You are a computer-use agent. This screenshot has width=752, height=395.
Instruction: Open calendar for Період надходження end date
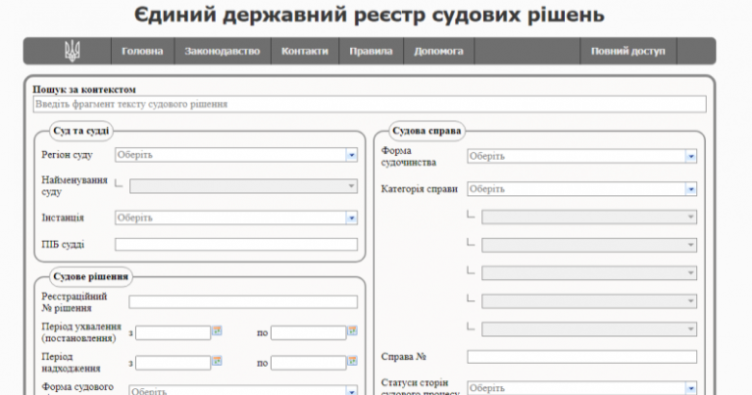pos(352,361)
